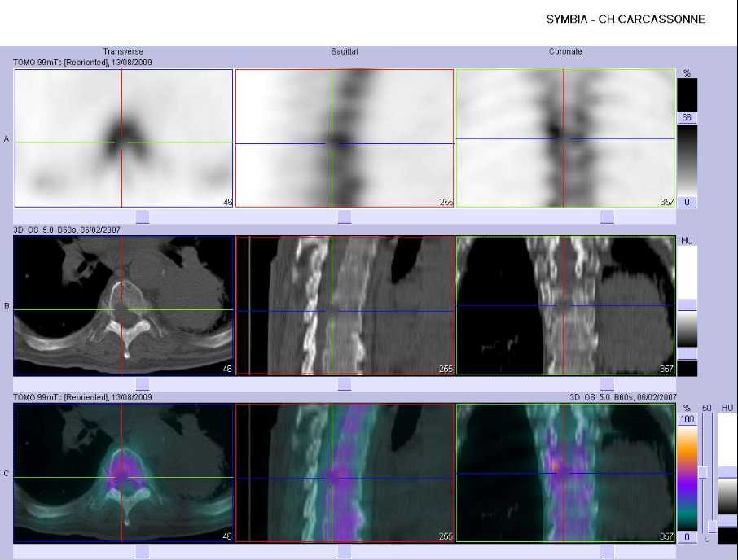Select the row B coronal CT image
The image size is (738, 560).
pyautogui.click(x=565, y=305)
